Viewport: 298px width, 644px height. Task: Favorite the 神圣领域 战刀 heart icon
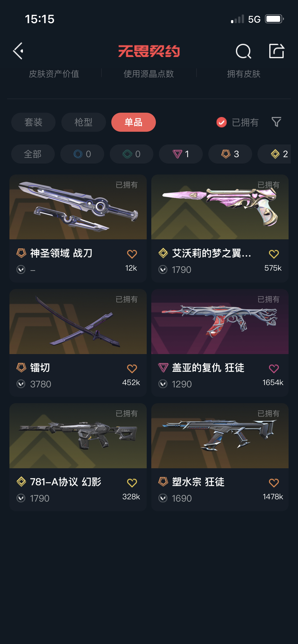tap(132, 254)
